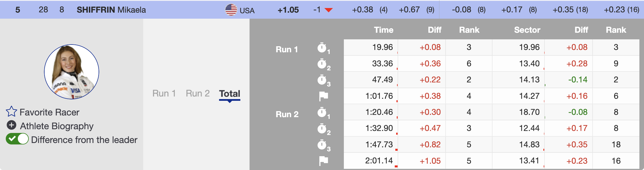Click the Favorite Racer label

tap(49, 112)
